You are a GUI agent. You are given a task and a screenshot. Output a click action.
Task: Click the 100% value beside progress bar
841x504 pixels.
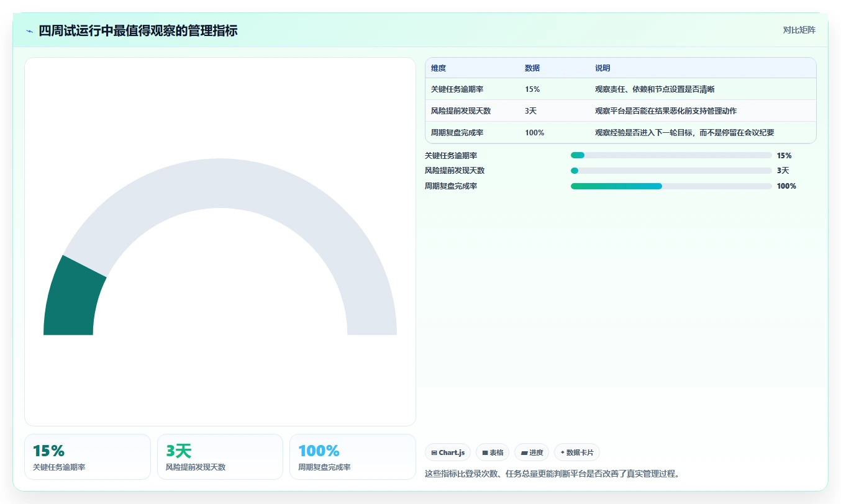point(786,186)
